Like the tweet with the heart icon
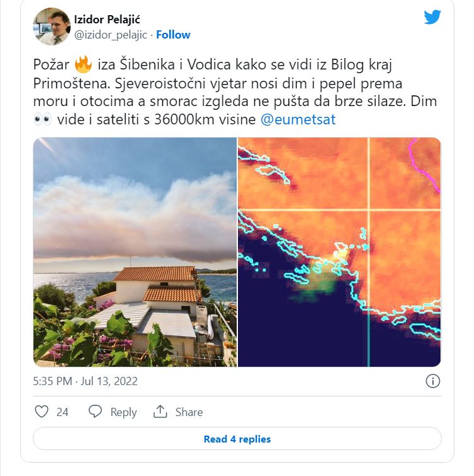Image resolution: width=474 pixels, height=476 pixels. (x=42, y=412)
